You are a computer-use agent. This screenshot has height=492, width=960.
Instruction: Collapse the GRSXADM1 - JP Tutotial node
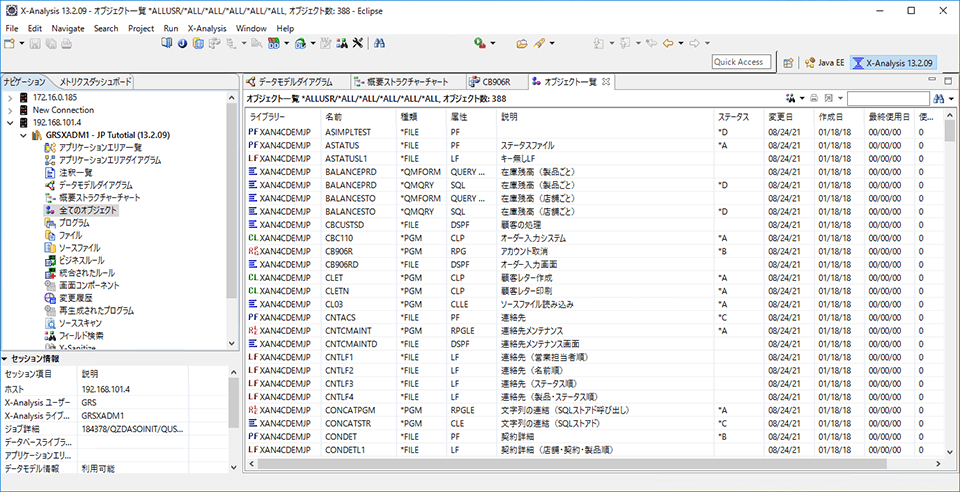point(23,135)
